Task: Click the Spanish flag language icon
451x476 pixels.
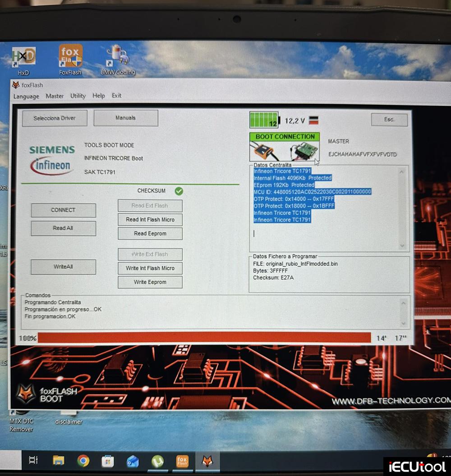Action: (x=313, y=120)
